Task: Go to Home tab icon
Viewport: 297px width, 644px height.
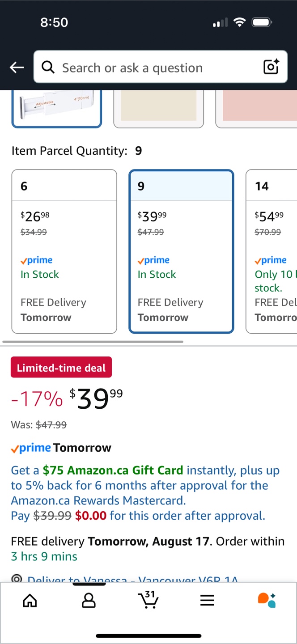Action: [30, 600]
